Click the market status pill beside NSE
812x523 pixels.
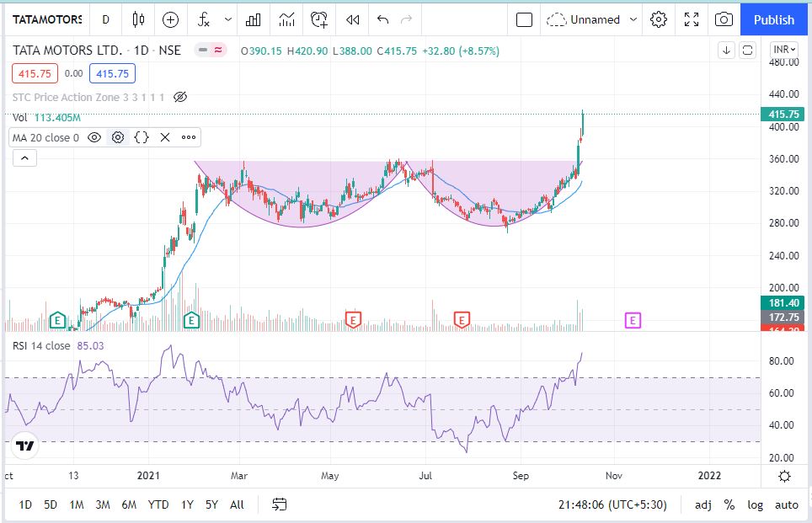click(x=211, y=51)
